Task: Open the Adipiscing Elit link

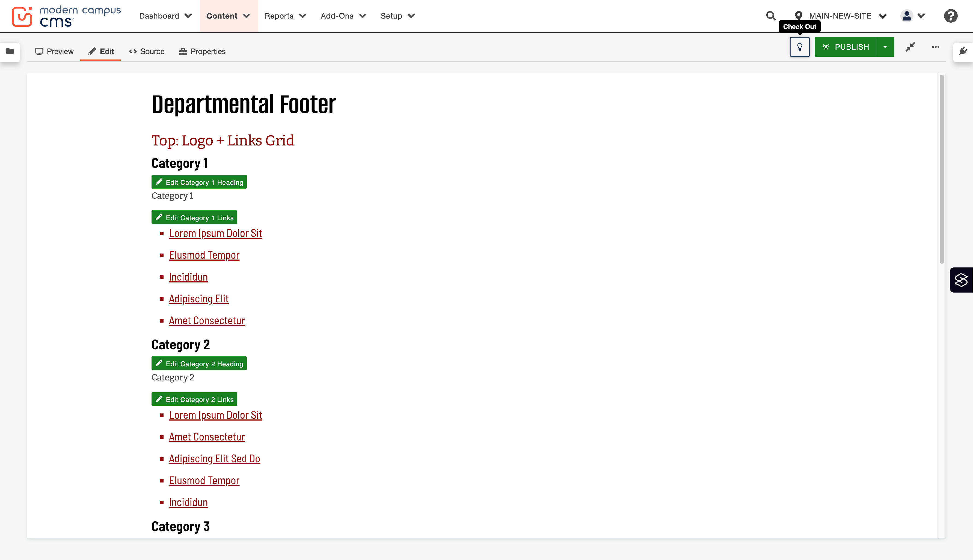Action: pos(198,299)
